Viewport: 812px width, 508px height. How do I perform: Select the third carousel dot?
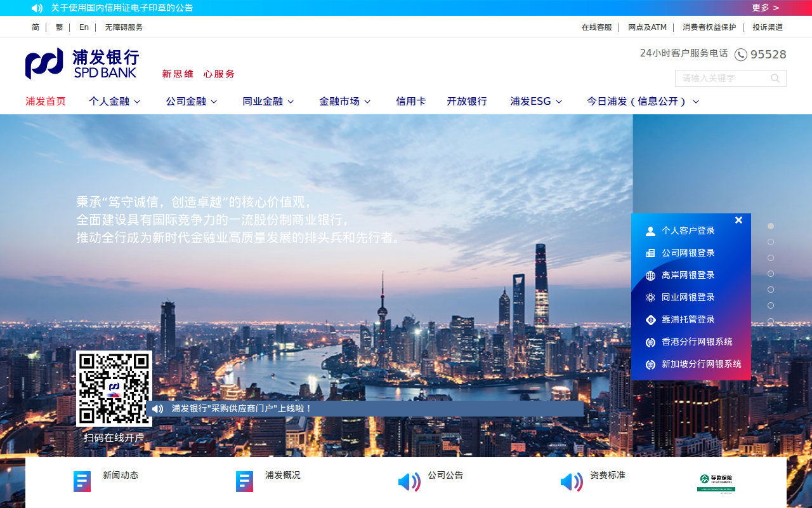[771, 258]
